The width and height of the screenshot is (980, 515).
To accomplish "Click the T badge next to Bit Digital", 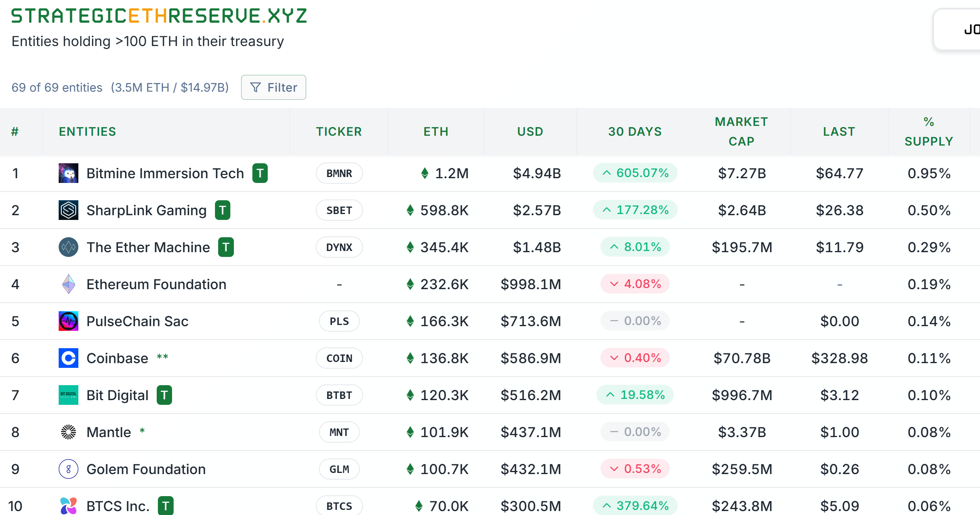I will pyautogui.click(x=165, y=395).
